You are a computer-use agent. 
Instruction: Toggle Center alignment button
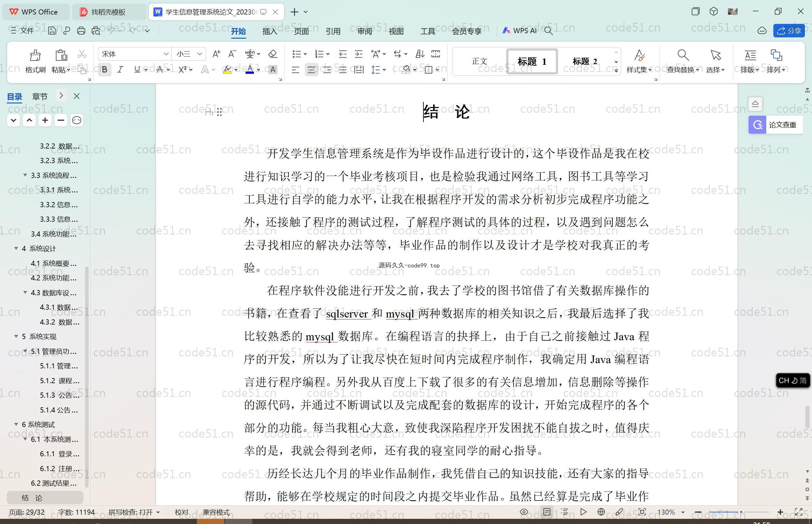[311, 70]
